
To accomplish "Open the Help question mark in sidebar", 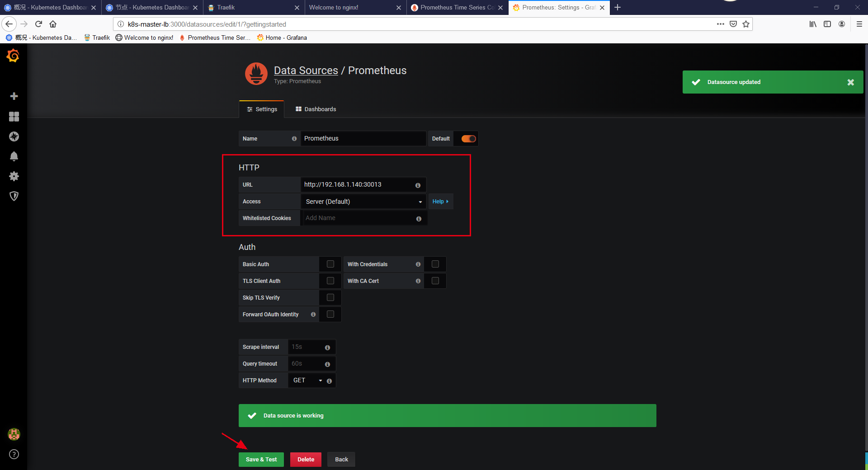I will pos(14,454).
